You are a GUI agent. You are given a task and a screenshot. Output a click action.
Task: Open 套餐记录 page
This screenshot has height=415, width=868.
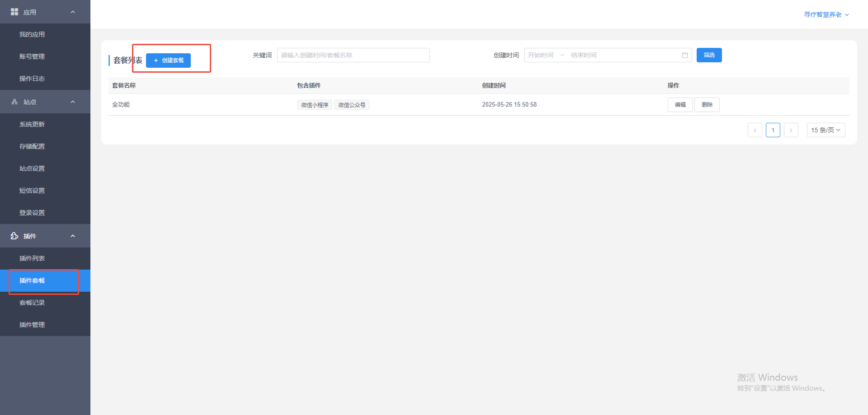pos(45,303)
